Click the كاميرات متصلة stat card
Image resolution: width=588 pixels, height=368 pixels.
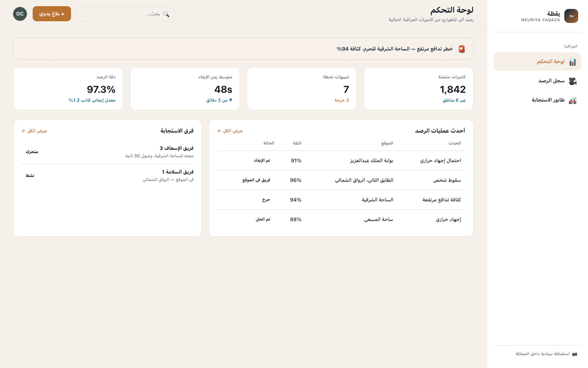pyautogui.click(x=419, y=89)
